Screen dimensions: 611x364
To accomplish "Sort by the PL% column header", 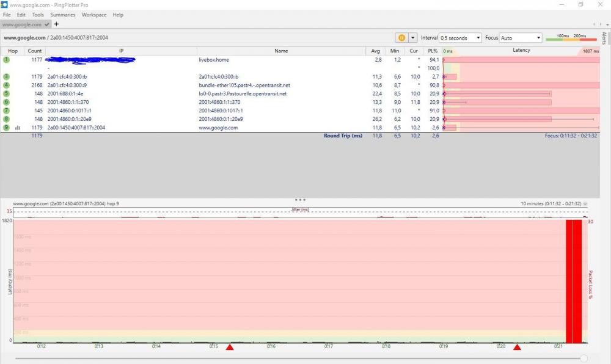I will [433, 51].
